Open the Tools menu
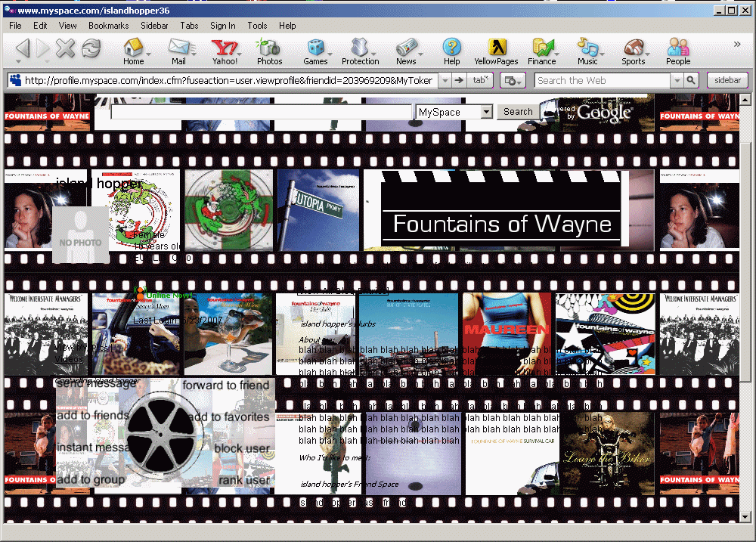The image size is (756, 542). coord(257,26)
